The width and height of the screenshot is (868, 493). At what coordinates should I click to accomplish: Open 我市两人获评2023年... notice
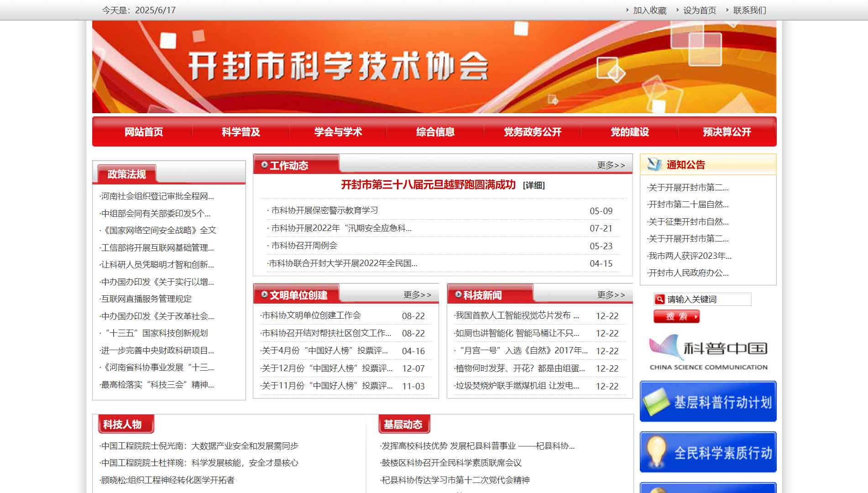pos(690,256)
